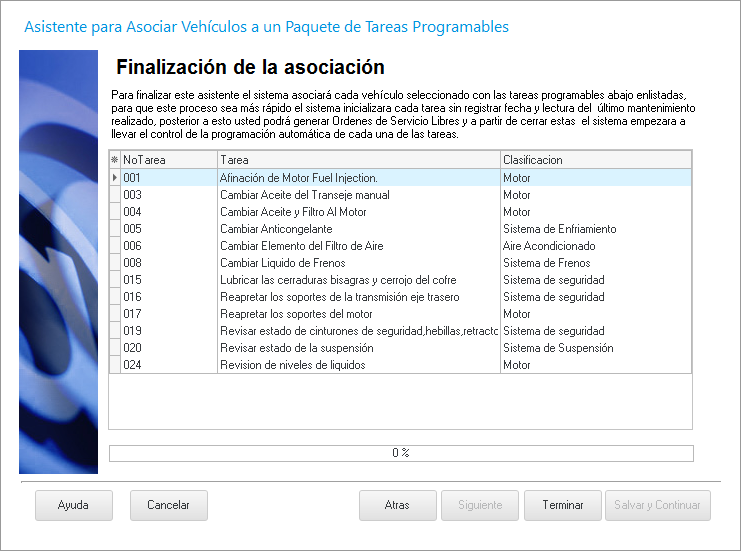Select Cambiar Aceite del Transeje manual row
741x551 pixels.
coord(304,195)
